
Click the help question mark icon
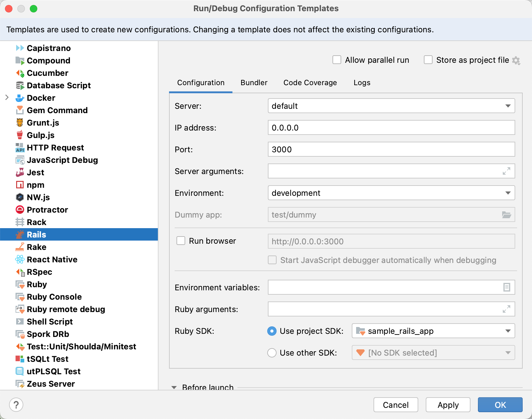click(x=16, y=405)
